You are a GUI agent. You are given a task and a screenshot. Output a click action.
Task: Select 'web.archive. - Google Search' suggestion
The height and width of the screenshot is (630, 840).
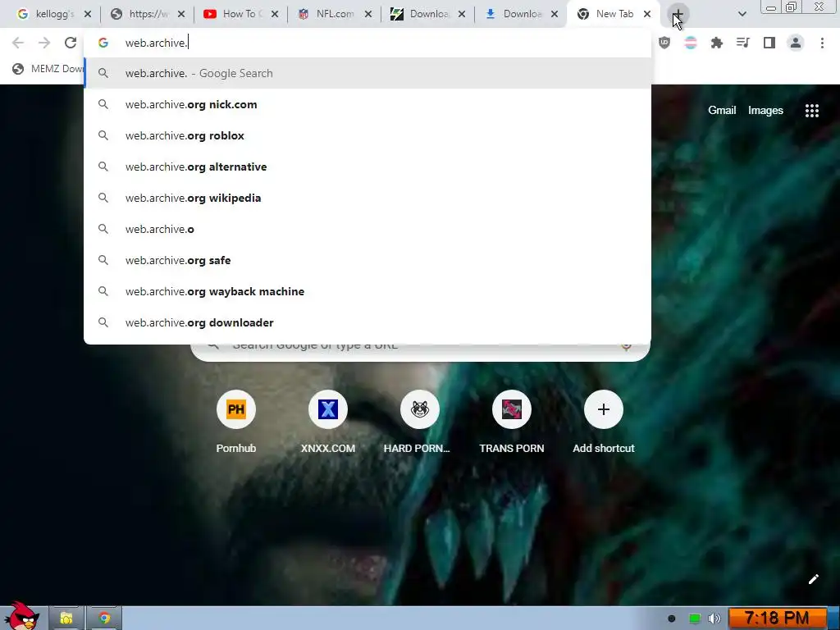click(x=367, y=73)
